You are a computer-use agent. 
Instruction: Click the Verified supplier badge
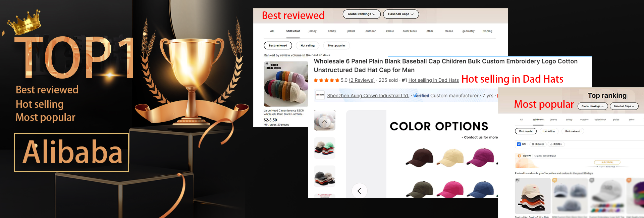coord(421,95)
